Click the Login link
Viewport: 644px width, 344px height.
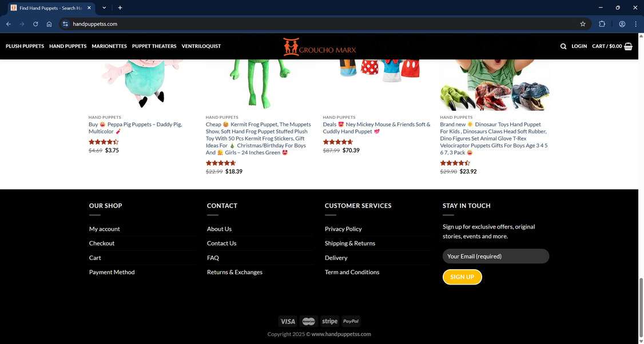tap(579, 46)
